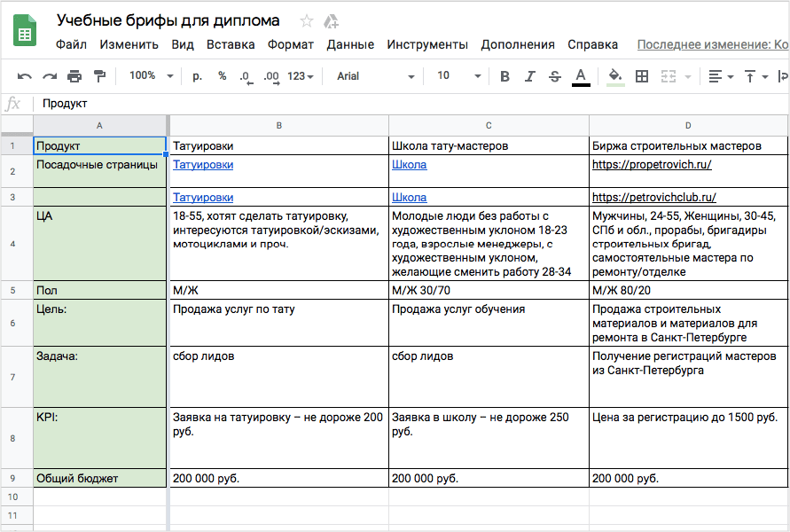The width and height of the screenshot is (790, 532).
Task: Toggle italic formatting
Action: [x=530, y=76]
